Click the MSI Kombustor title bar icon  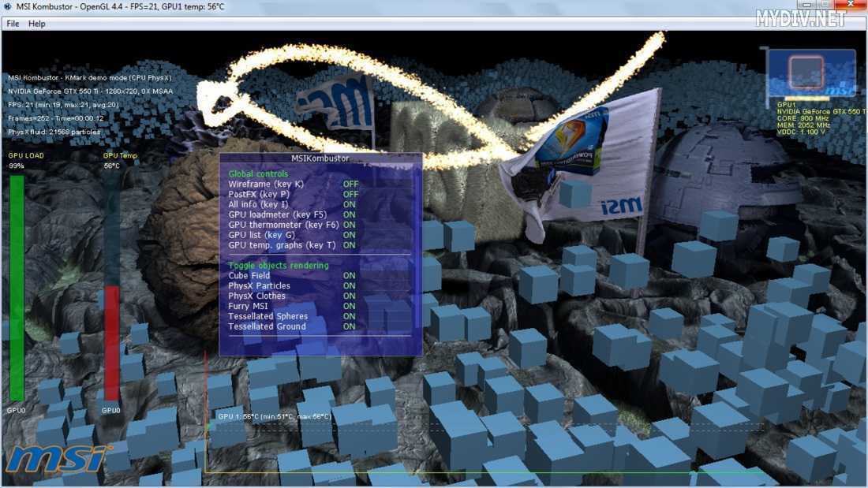pos(8,7)
